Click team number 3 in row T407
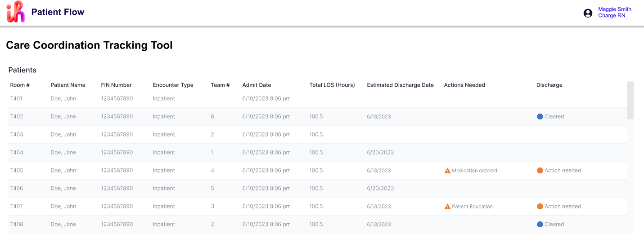The height and width of the screenshot is (243, 644). point(212,206)
